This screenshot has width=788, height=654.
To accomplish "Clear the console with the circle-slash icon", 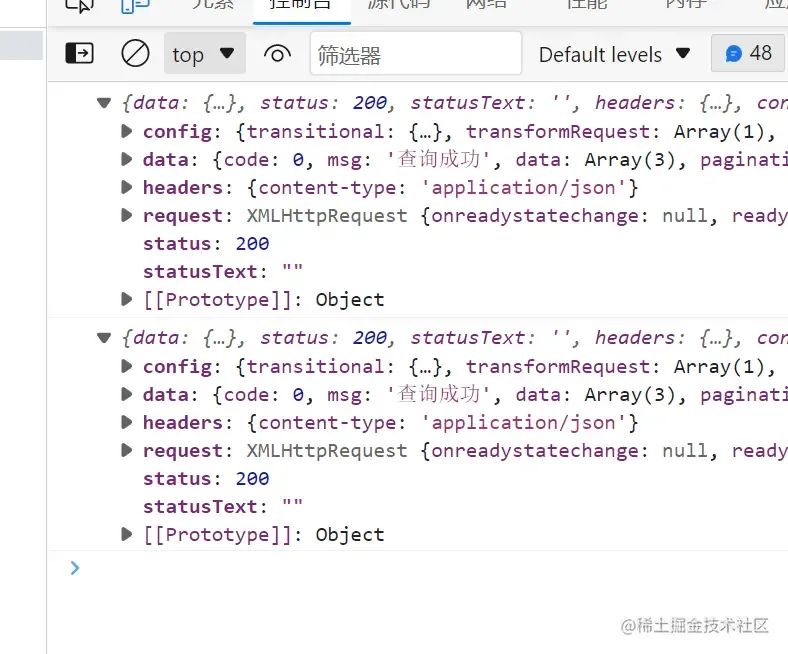I will click(135, 53).
